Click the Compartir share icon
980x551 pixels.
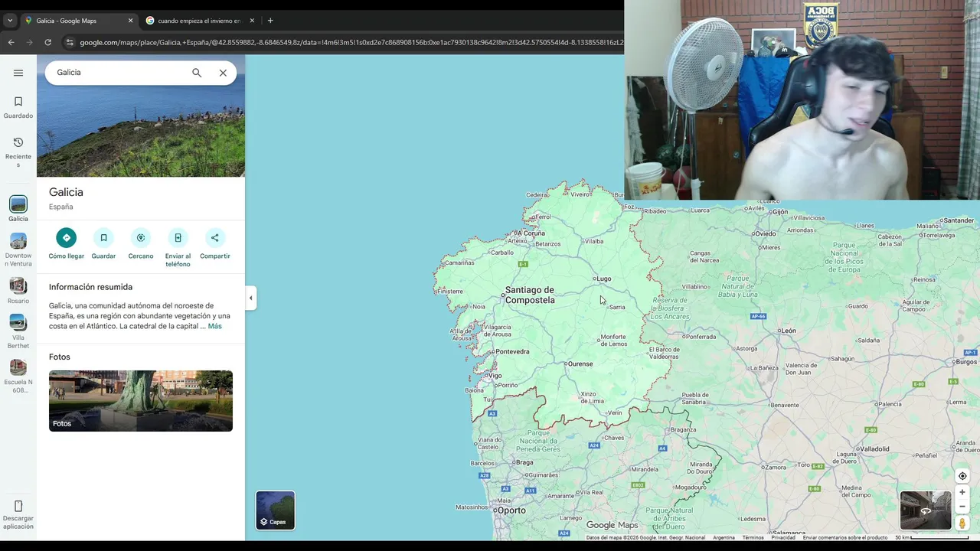(215, 238)
